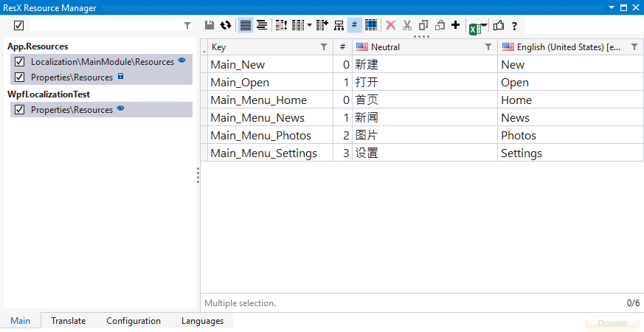The width and height of the screenshot is (644, 332).
Task: Uncheck App.Resources Properties\Resources checkbox
Action: 19,77
